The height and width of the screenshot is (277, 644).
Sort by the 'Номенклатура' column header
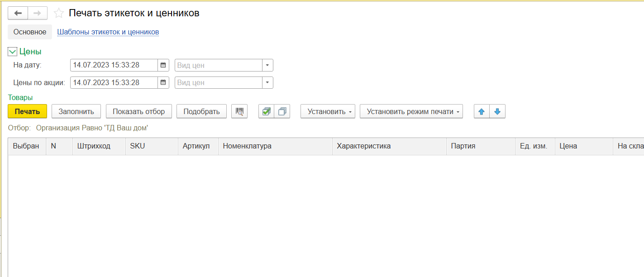275,146
